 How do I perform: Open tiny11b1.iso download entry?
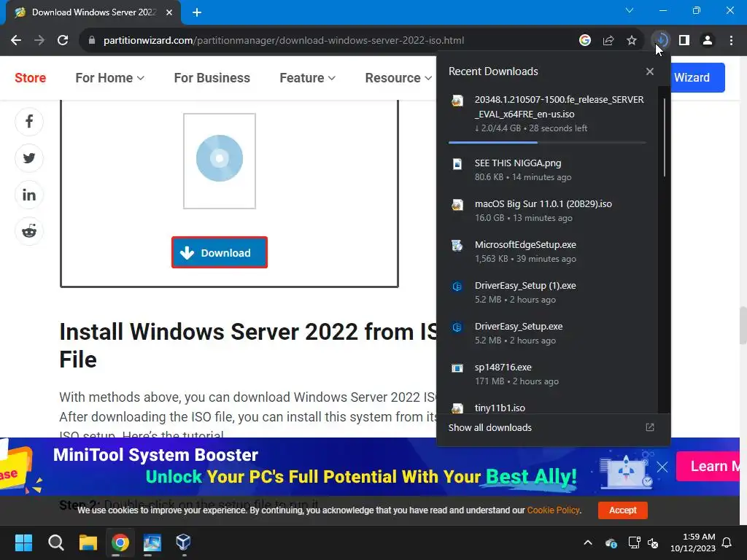point(547,408)
